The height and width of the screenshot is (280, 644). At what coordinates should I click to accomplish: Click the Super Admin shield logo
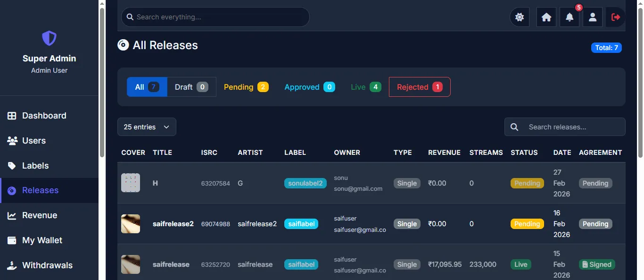[x=49, y=38]
